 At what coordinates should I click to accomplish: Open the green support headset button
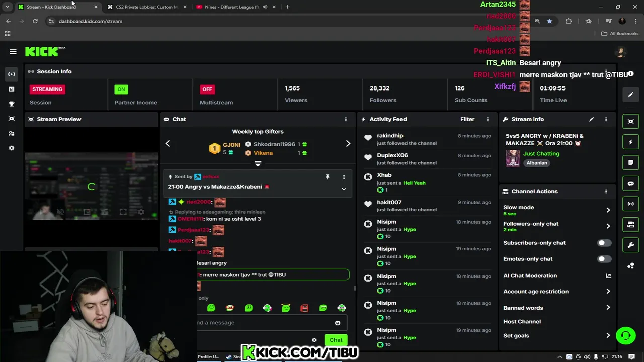coord(626,335)
